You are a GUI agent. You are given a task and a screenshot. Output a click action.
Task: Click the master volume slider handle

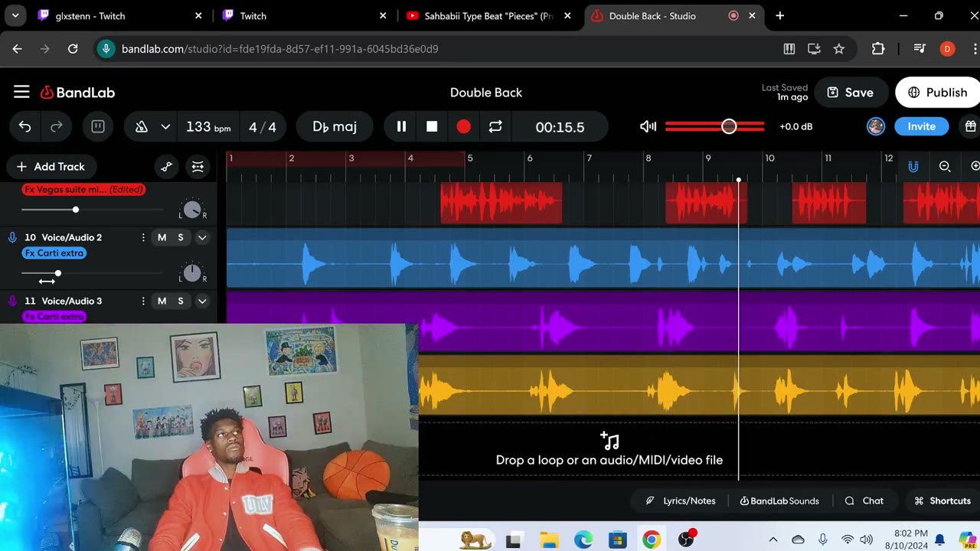729,126
